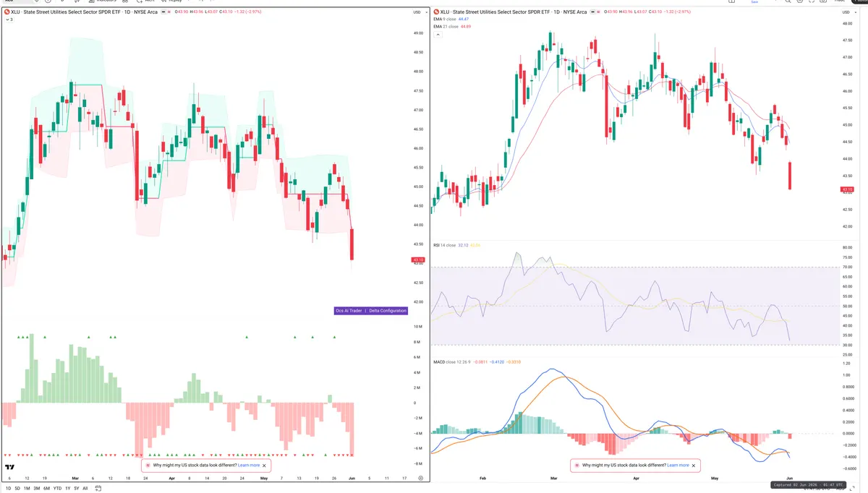The height and width of the screenshot is (493, 868).
Task: Click Learn more link in right chart notice
Action: pos(678,466)
